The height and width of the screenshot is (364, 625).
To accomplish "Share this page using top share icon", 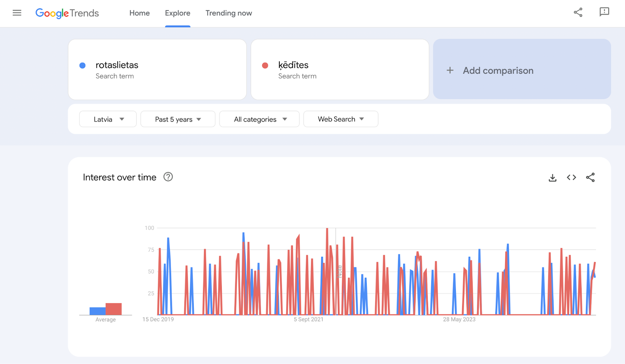I will click(578, 12).
